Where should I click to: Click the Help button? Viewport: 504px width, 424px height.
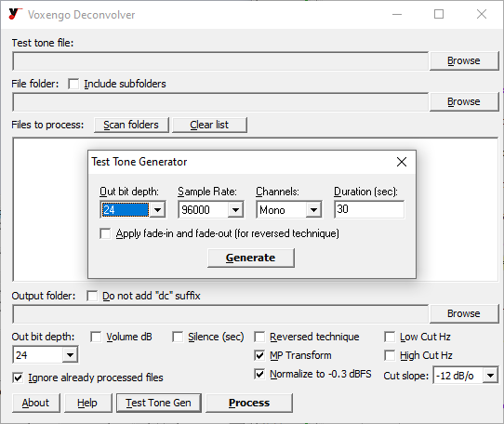point(87,403)
